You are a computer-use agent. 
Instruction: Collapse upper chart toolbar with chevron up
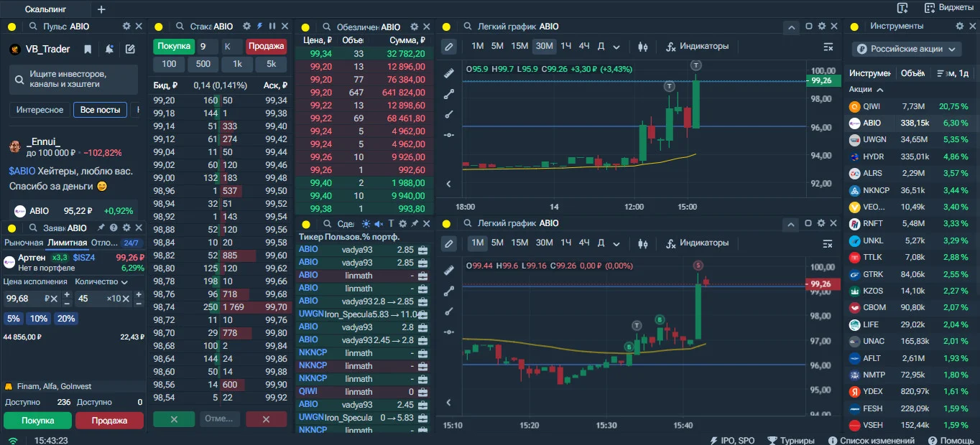click(791, 27)
